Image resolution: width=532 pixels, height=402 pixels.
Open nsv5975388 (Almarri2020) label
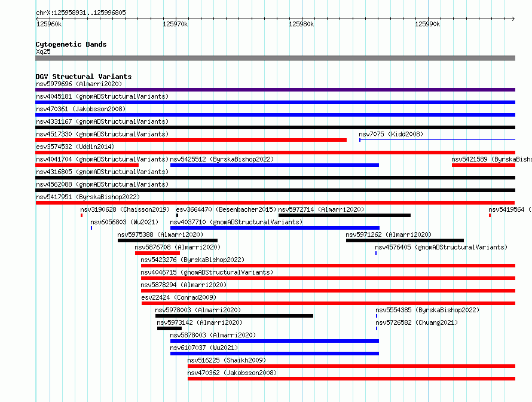(160, 234)
